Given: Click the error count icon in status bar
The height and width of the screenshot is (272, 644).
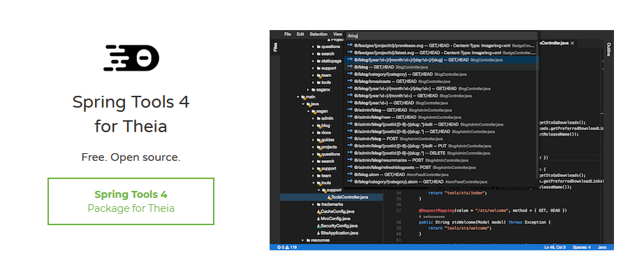Looking at the screenshot, I should tap(279, 248).
